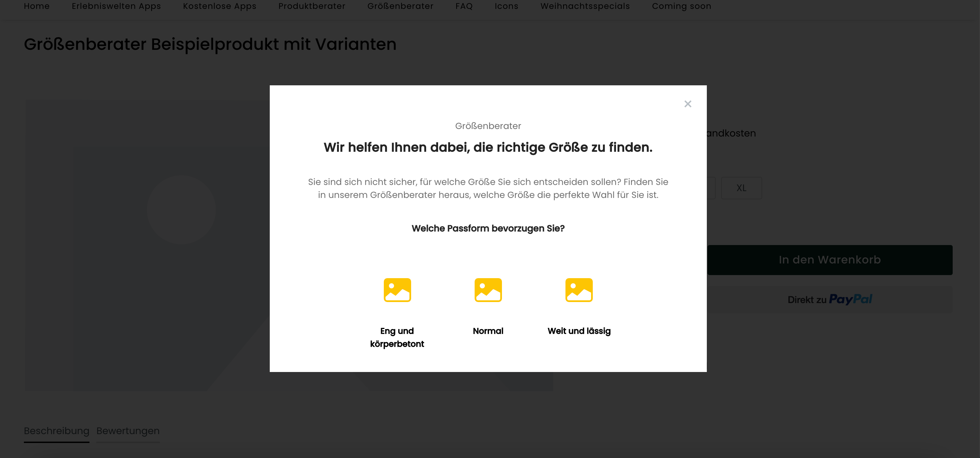Choose the 'Eng und körperbetont' fit label
980x458 pixels.
click(x=397, y=337)
